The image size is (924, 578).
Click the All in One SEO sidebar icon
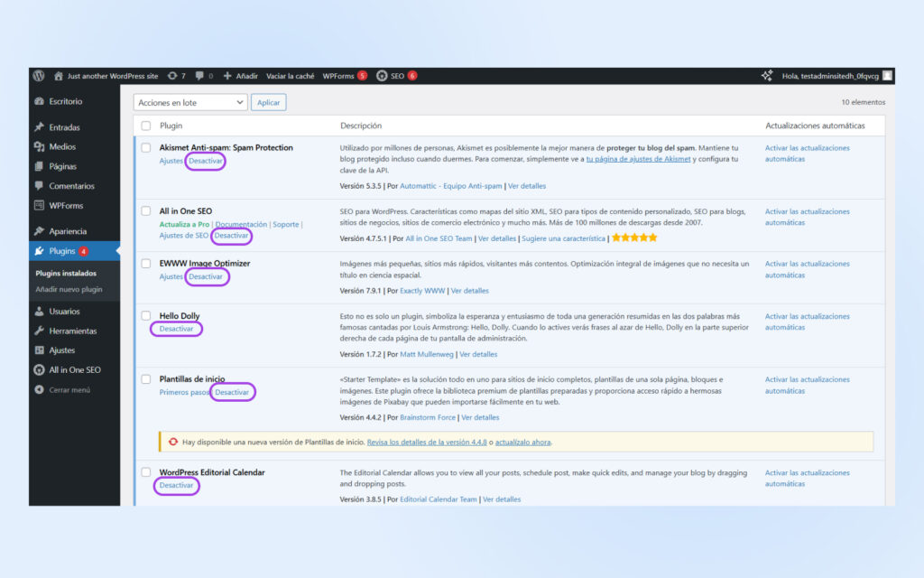click(39, 369)
